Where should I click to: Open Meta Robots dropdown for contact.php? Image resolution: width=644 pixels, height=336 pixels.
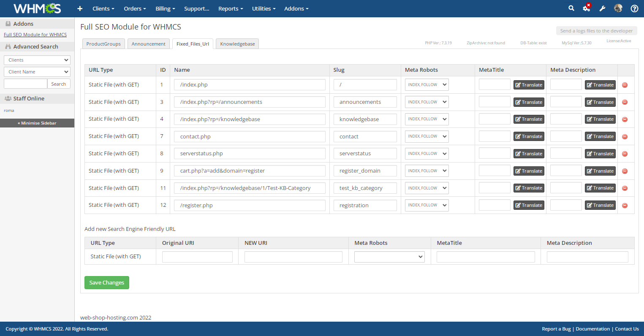427,136
